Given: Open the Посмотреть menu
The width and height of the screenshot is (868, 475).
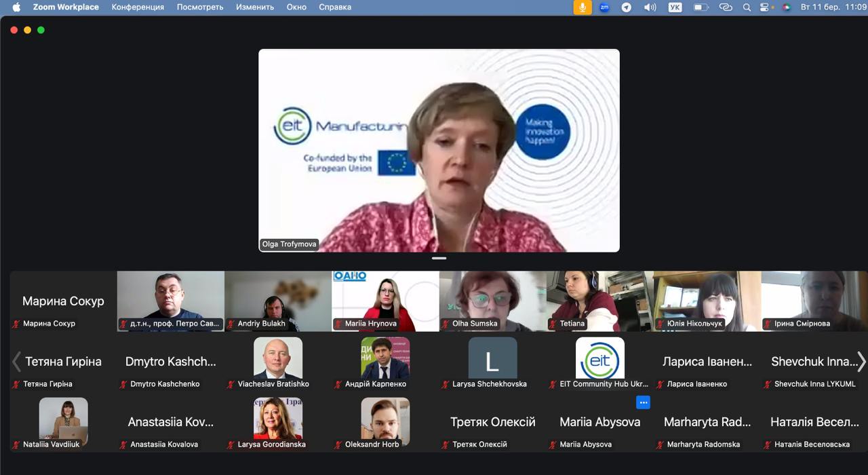Looking at the screenshot, I should [200, 7].
